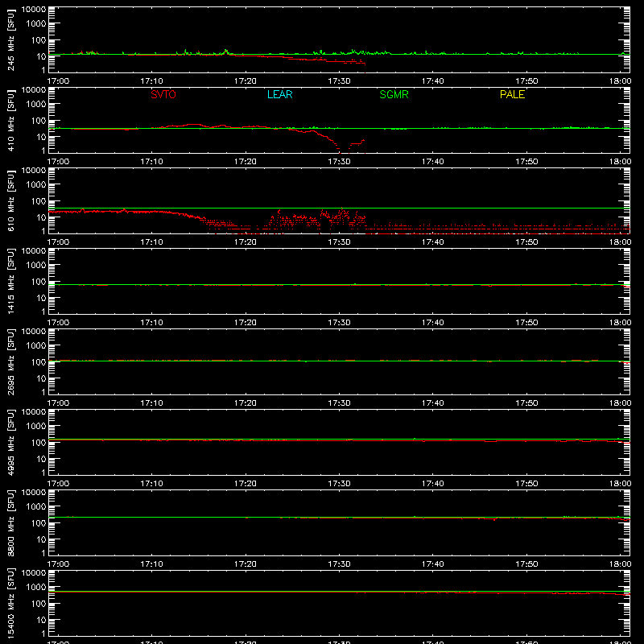644x644 pixels.
Task: Click the cyan LEAR station label
Action: coord(279,94)
